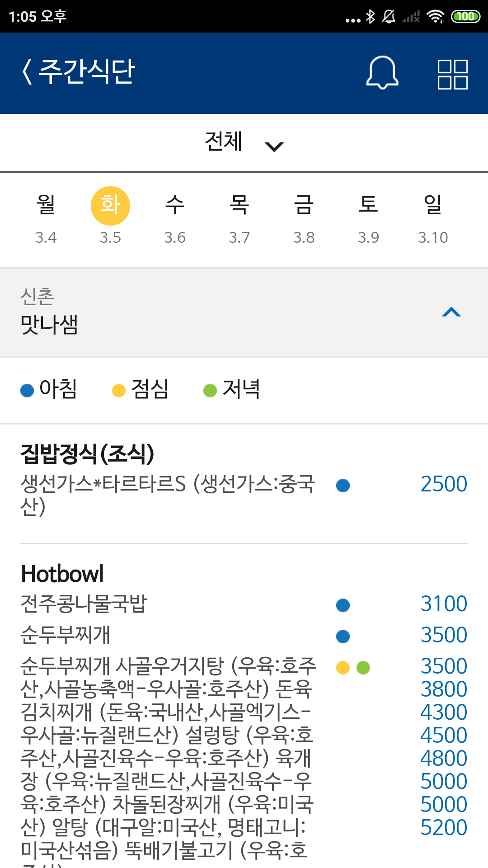Tap the Bluetooth status icon

[x=371, y=17]
